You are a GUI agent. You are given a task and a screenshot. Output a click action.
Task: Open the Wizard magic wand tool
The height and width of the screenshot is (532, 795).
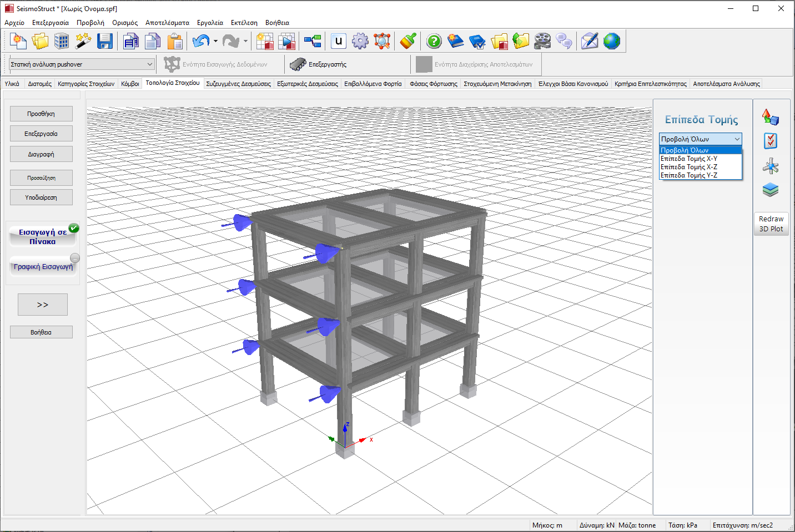83,41
